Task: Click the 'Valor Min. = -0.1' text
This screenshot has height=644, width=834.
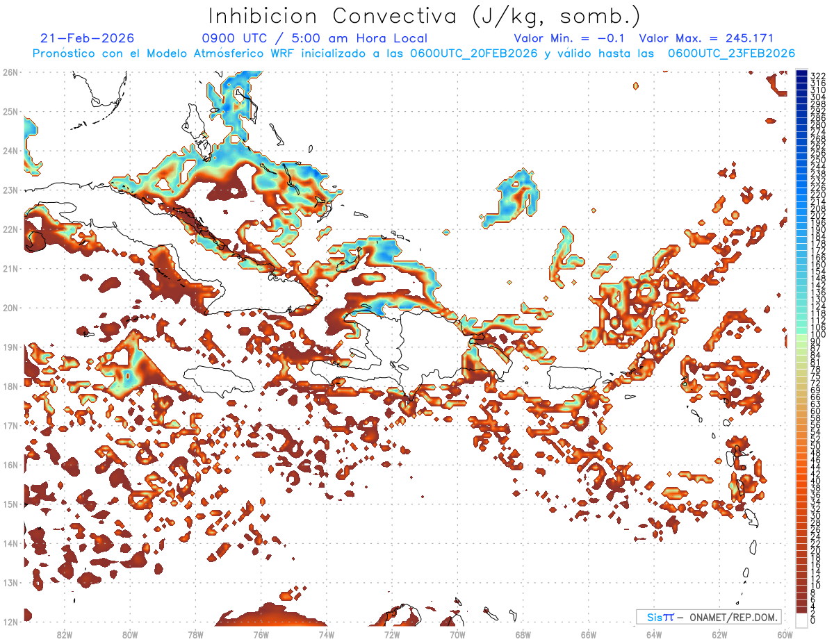Action: point(571,38)
